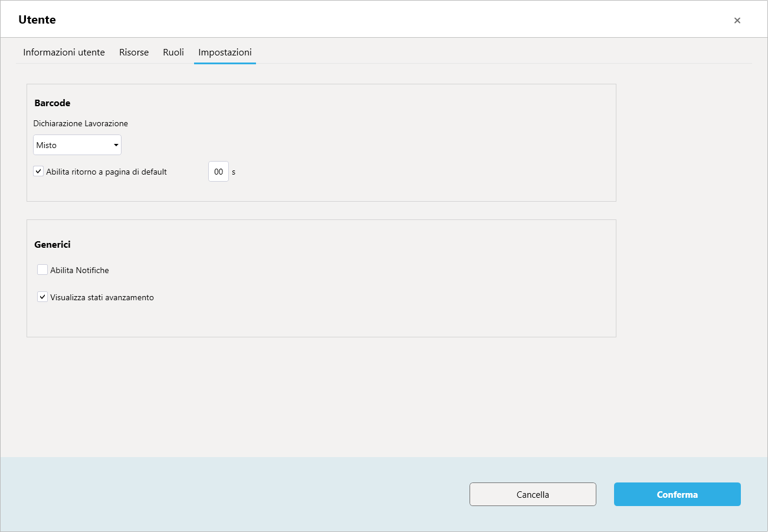Click the Utente dialog title
The width and height of the screenshot is (768, 532).
[x=37, y=19]
